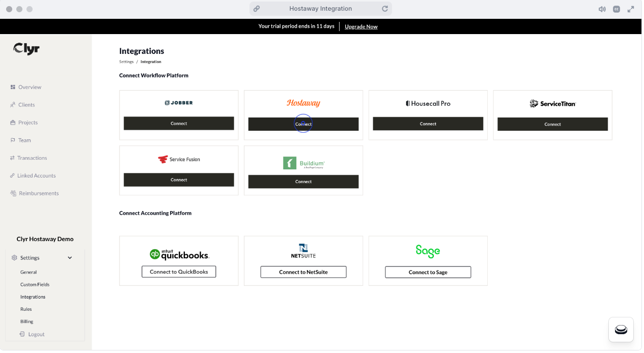Open Custom Fields settings
This screenshot has width=644, height=353.
[x=35, y=284]
